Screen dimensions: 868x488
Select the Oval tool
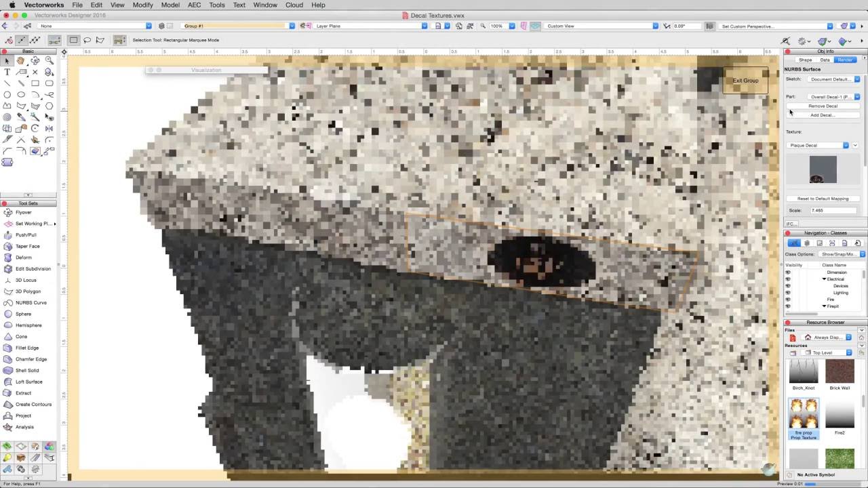point(21,94)
